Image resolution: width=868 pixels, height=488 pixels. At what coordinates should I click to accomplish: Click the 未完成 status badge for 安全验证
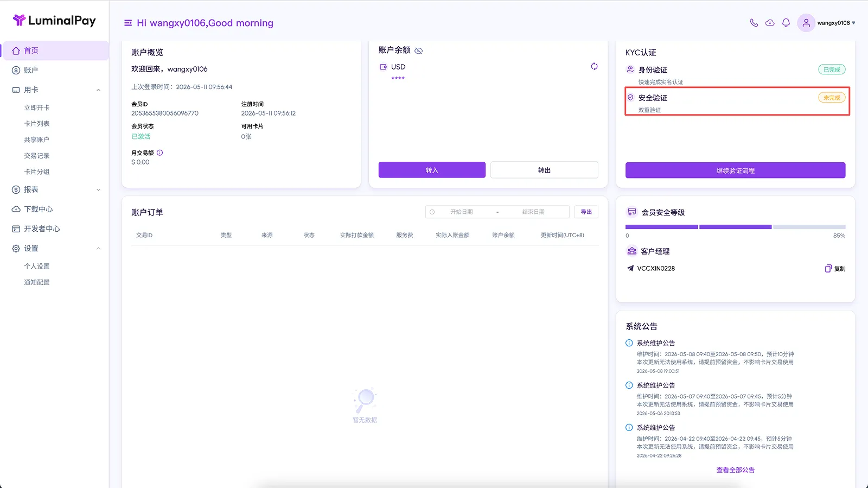coord(832,98)
